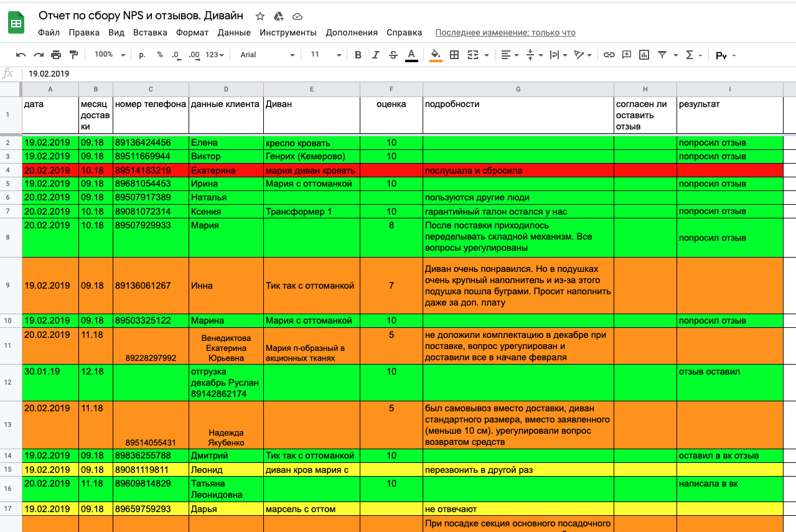
Task: Select row 4 header
Action: pos(11,170)
